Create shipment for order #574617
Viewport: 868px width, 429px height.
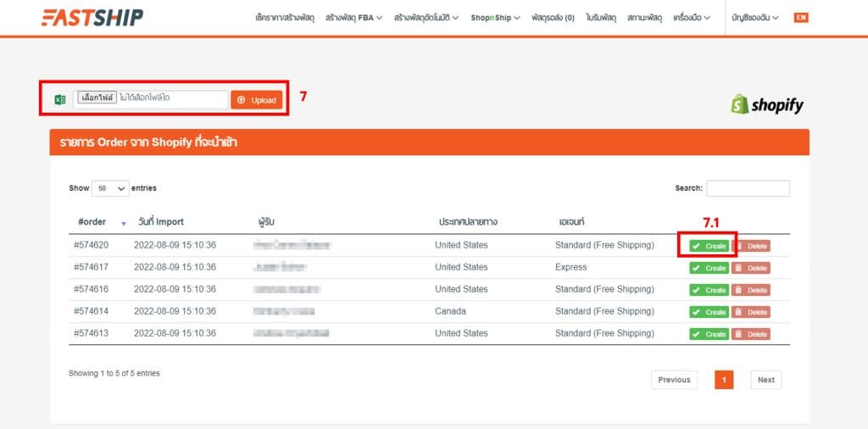709,268
